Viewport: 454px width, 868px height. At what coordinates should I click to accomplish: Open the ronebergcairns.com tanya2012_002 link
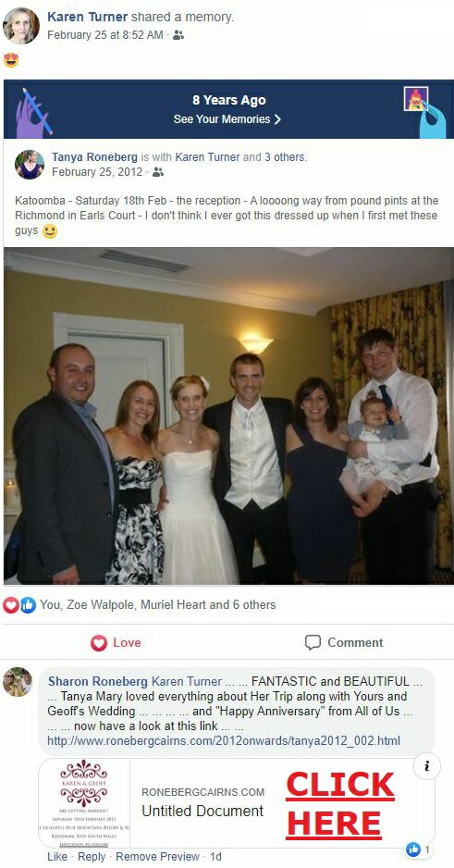coord(224,740)
